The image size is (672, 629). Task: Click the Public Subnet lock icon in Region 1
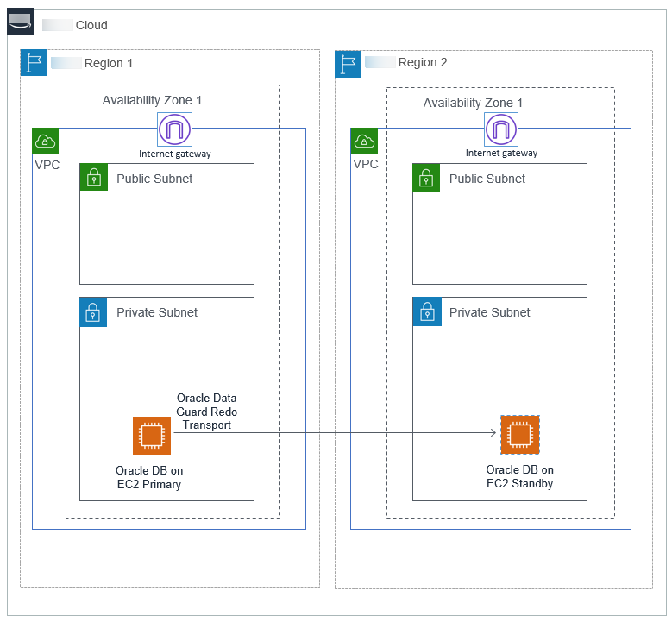tap(93, 177)
